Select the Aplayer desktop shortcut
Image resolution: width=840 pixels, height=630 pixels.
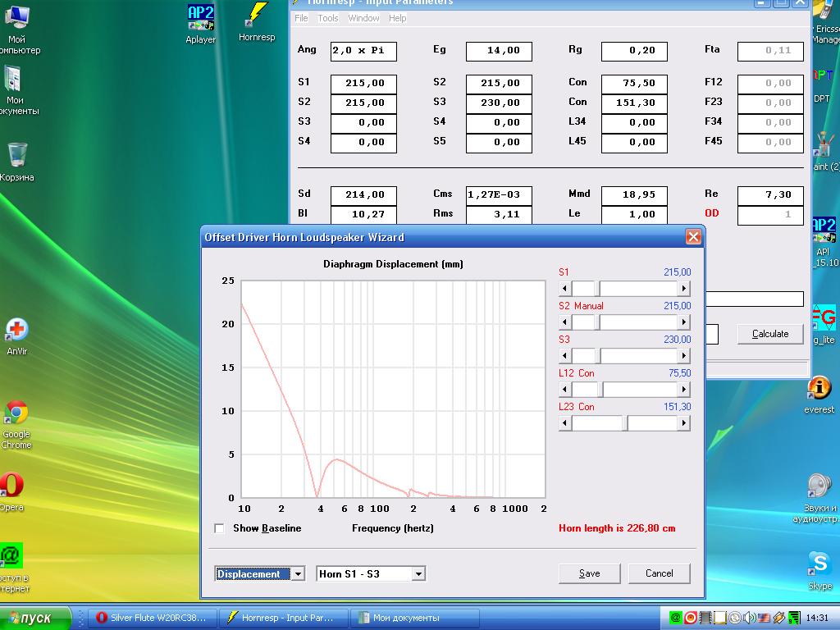(x=200, y=24)
